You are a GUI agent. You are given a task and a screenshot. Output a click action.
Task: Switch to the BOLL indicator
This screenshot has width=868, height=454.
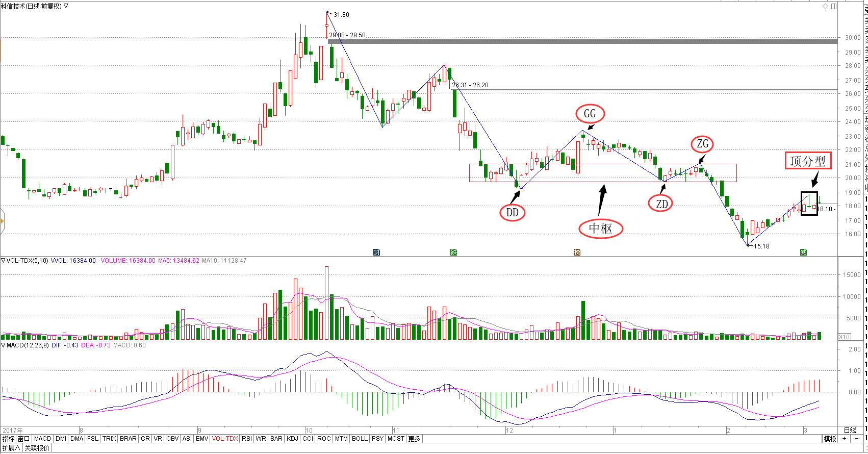(x=360, y=439)
